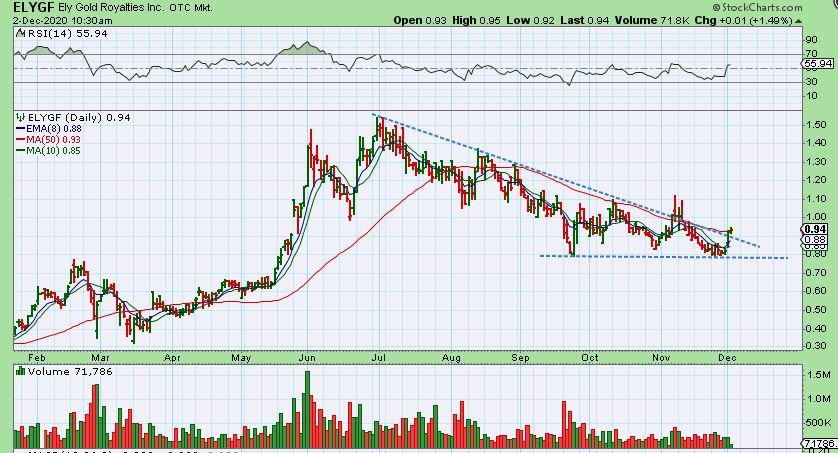The height and width of the screenshot is (453, 838).
Task: Click the Feb month label on the time axis
Action: coord(37,357)
